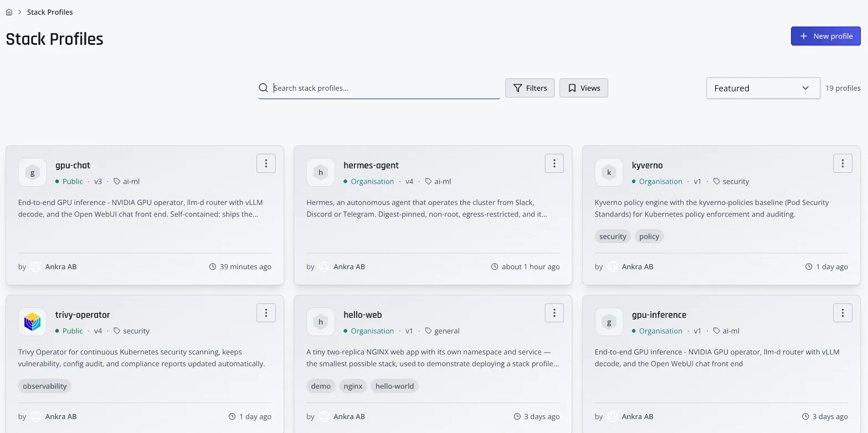Click Ankra AB logo on hello-web card
This screenshot has width=868, height=433.
tap(324, 416)
